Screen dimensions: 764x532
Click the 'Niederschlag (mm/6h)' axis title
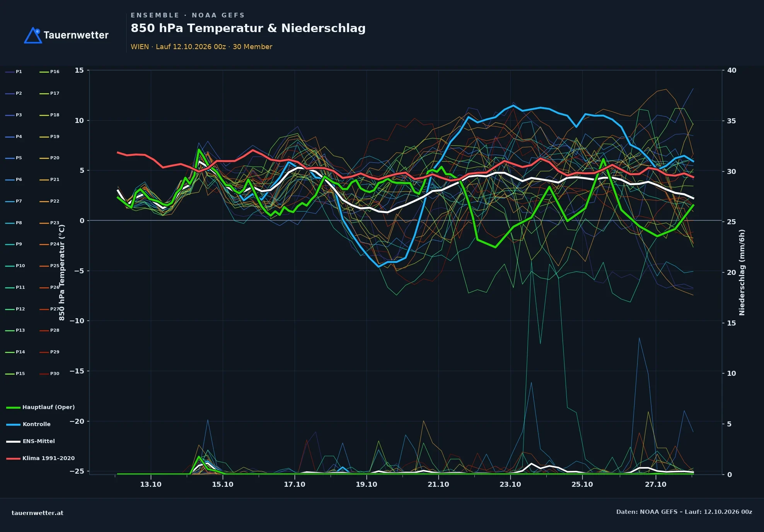742,273
